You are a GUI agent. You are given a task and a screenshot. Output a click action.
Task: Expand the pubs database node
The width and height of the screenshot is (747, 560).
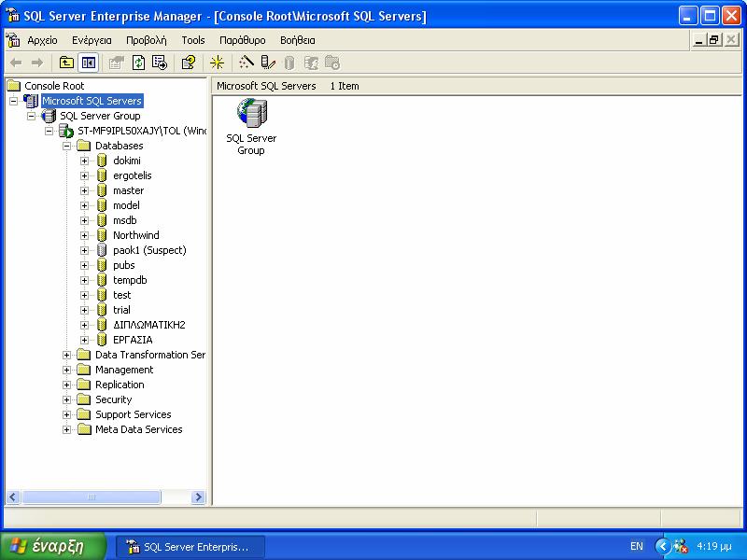84,265
